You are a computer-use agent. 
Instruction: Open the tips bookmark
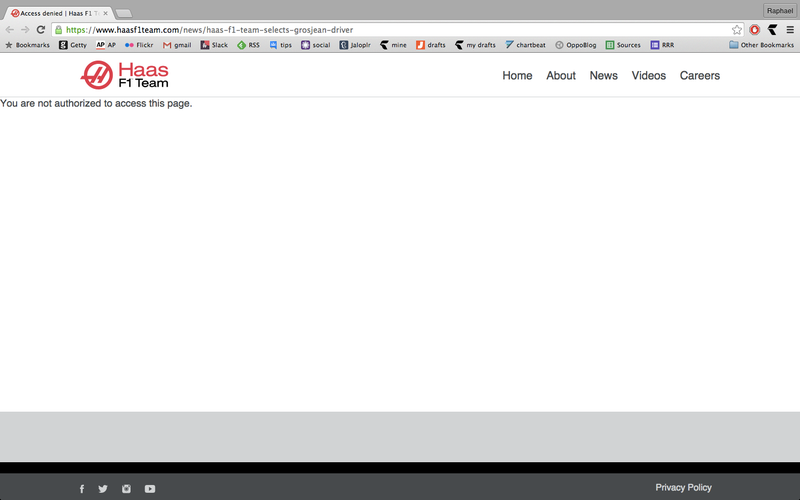(281, 45)
